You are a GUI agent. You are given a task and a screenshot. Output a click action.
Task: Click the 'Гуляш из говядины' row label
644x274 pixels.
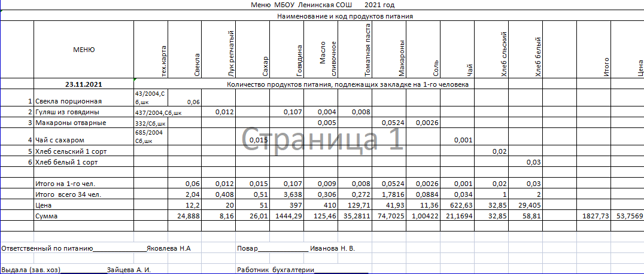[x=67, y=112]
